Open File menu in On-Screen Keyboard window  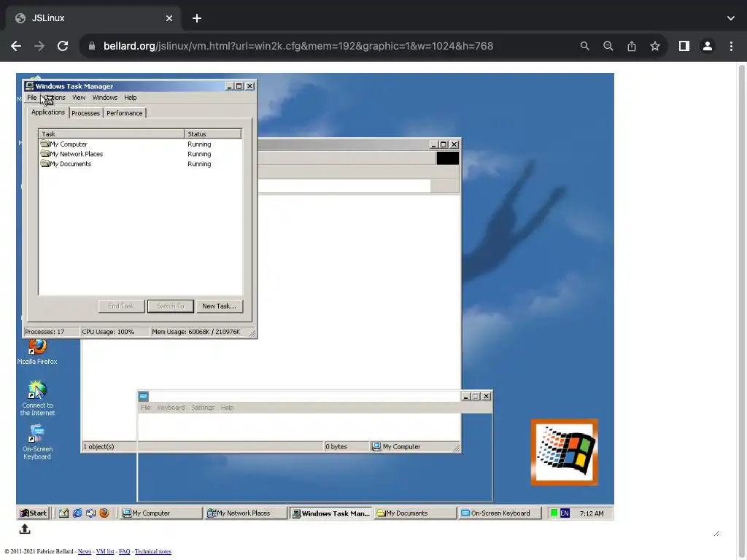click(x=146, y=408)
